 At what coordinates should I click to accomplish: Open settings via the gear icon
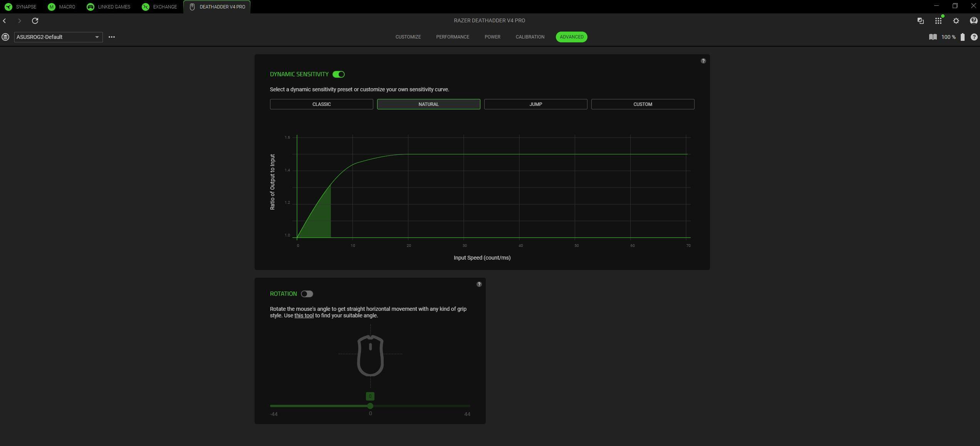pos(956,21)
